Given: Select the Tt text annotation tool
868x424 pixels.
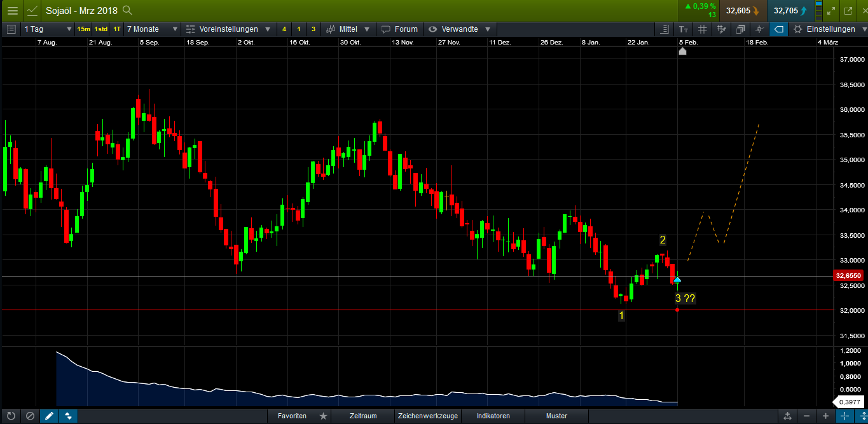Looking at the screenshot, I should 684,29.
